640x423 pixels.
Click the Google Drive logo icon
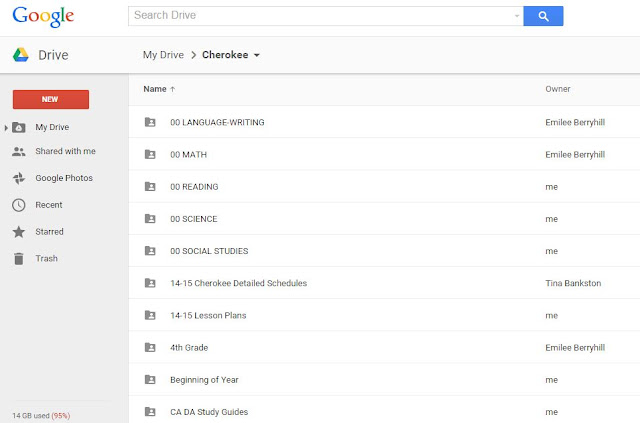(19, 55)
